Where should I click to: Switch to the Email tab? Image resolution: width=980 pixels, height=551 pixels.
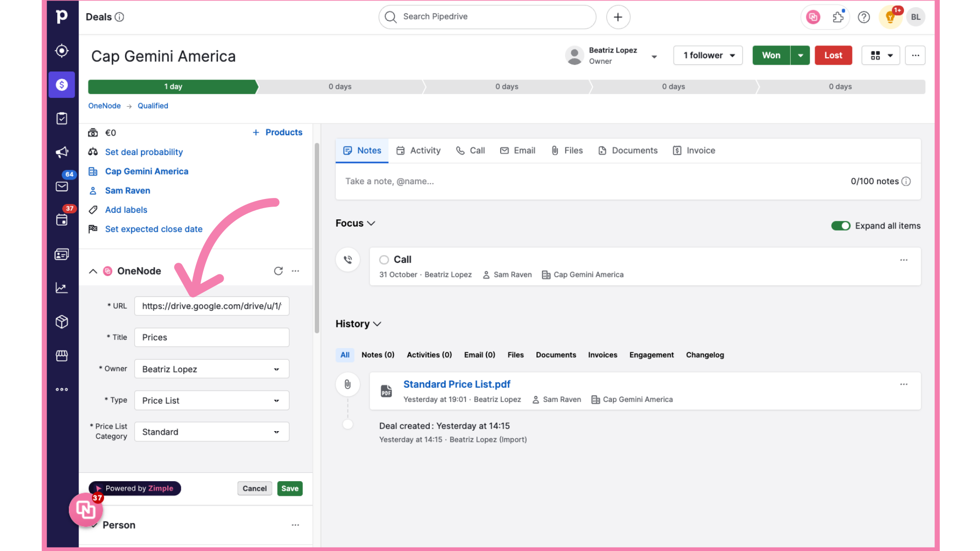(x=518, y=151)
